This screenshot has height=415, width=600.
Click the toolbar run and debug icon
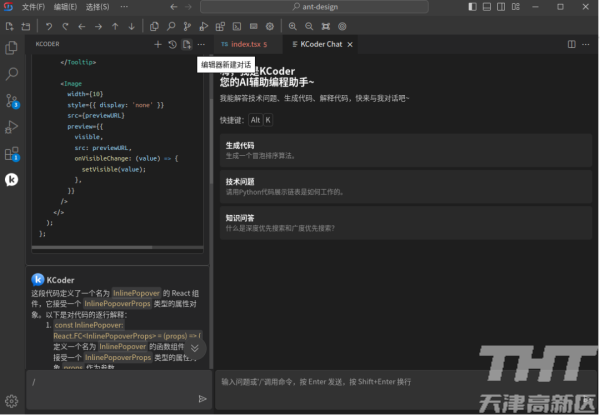point(204,26)
